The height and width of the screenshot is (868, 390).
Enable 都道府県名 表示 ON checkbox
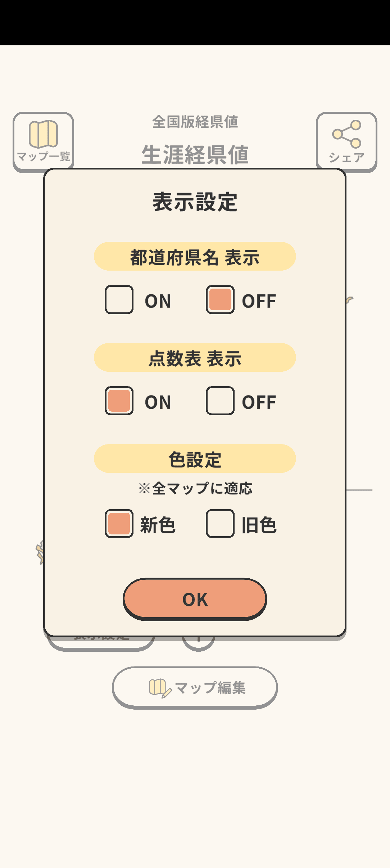pyautogui.click(x=119, y=300)
